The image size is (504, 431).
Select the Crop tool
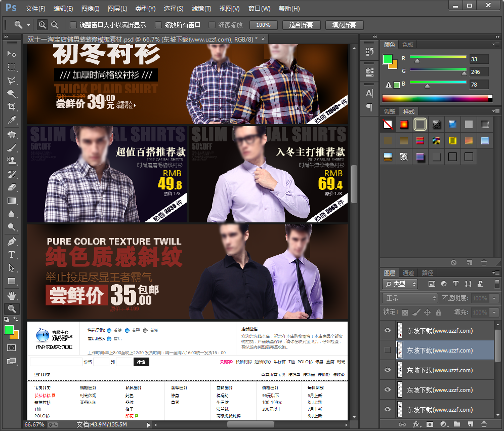pos(11,106)
